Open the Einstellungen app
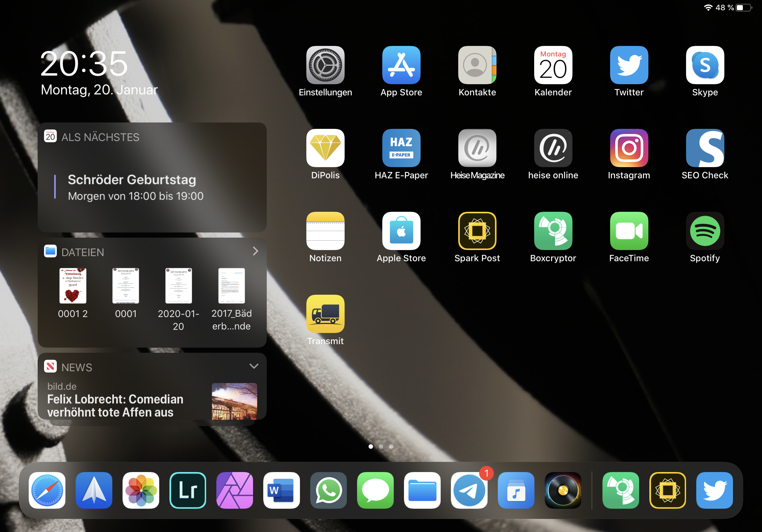 click(x=325, y=65)
